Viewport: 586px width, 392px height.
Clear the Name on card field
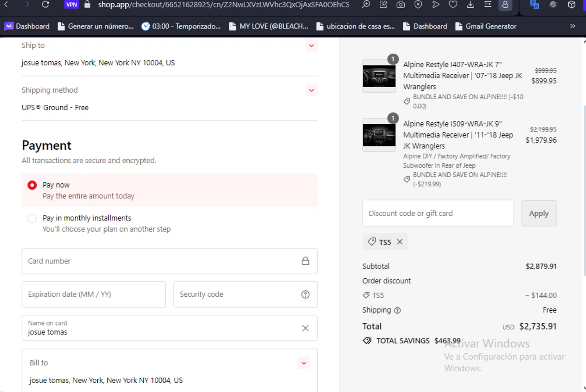(306, 328)
